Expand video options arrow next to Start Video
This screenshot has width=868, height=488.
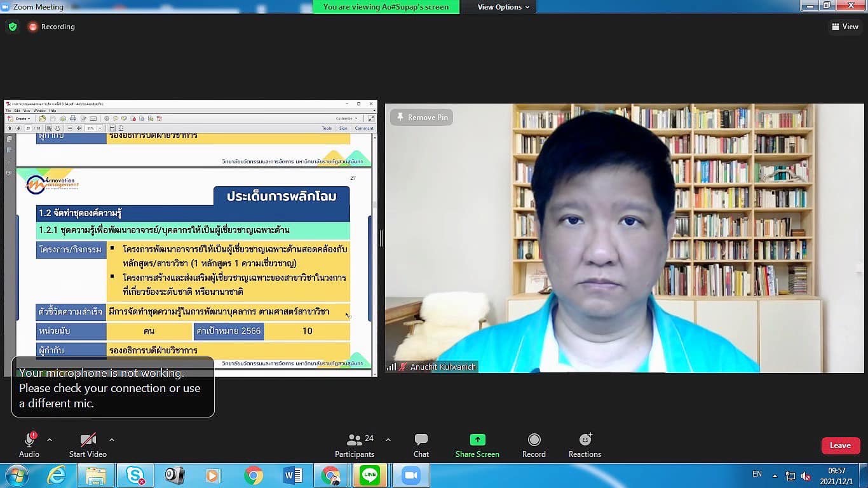[112, 440]
